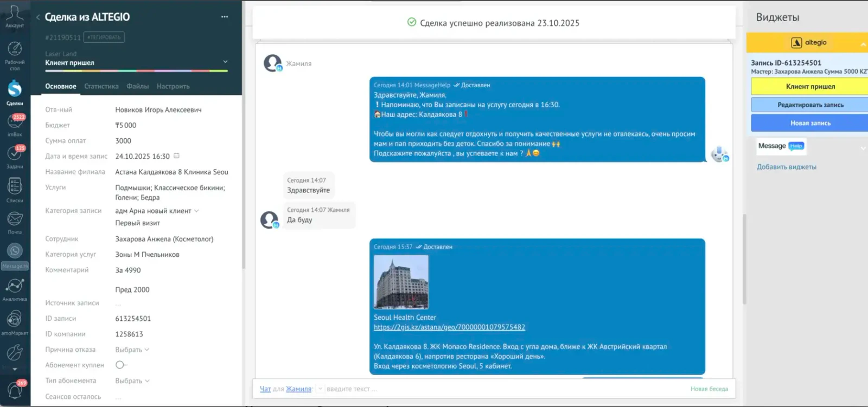Click the multicolor pipeline stage progress bar
The width and height of the screenshot is (868, 407).
[136, 70]
